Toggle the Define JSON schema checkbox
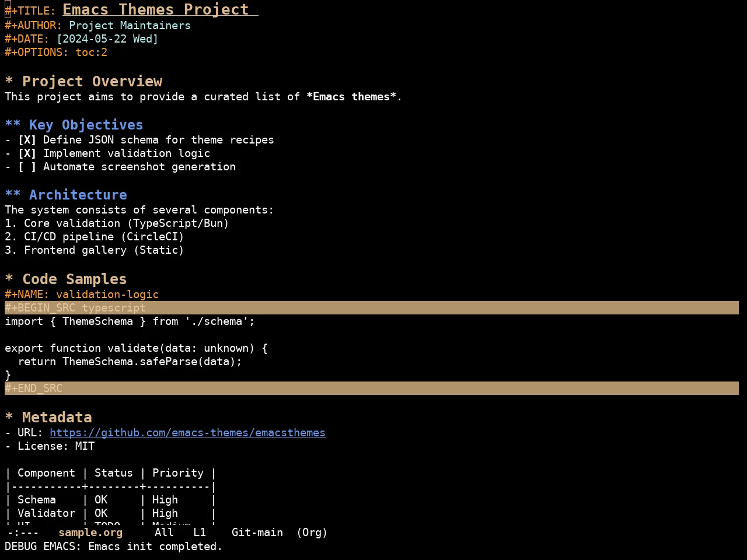The width and height of the screenshot is (747, 560). 27,140
